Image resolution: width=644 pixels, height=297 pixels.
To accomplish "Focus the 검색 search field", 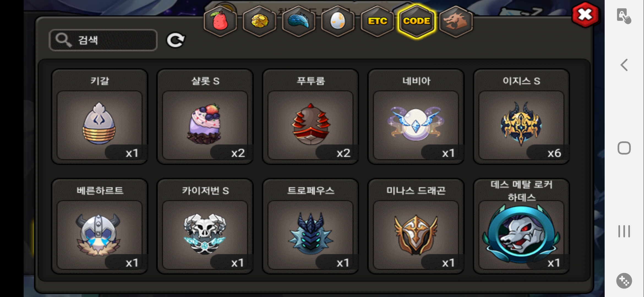I will pos(103,40).
